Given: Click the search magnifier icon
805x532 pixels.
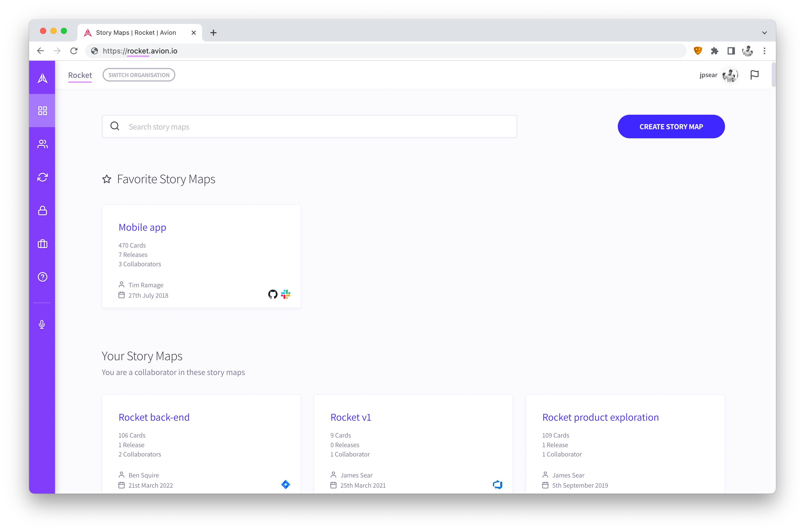Looking at the screenshot, I should point(115,126).
